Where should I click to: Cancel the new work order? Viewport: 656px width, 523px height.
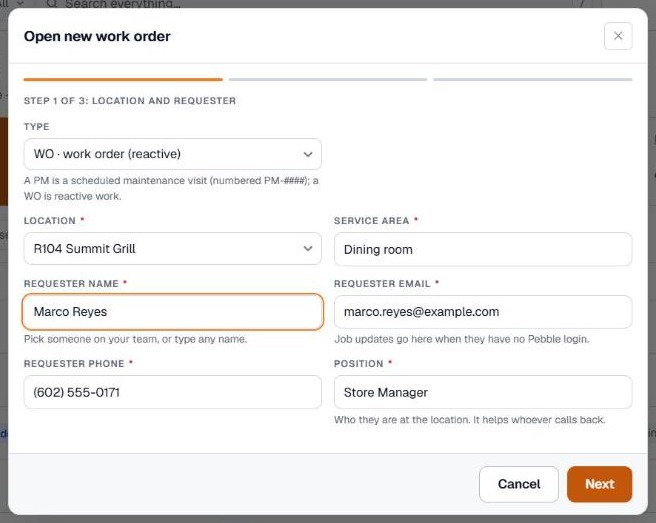click(x=519, y=484)
